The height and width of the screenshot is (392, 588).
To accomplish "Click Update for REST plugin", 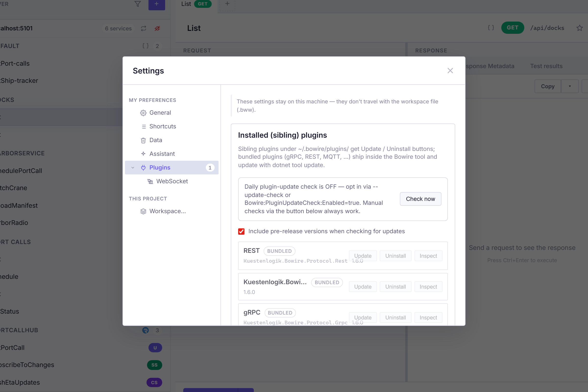I will click(x=363, y=256).
